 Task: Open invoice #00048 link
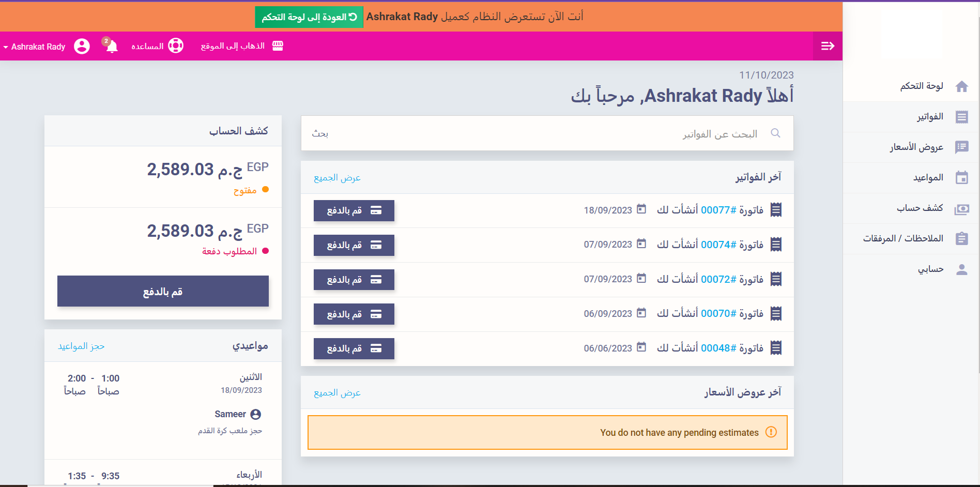pyautogui.click(x=718, y=348)
